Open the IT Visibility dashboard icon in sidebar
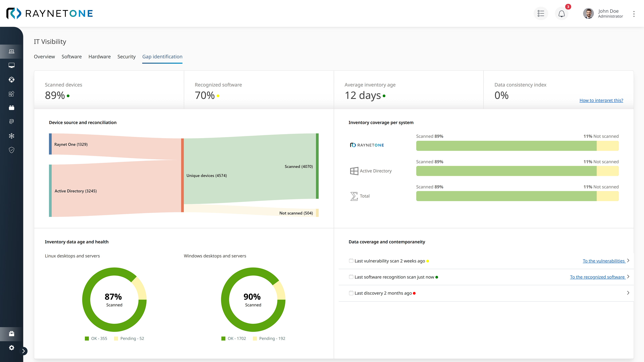The width and height of the screenshot is (644, 362). 12,51
